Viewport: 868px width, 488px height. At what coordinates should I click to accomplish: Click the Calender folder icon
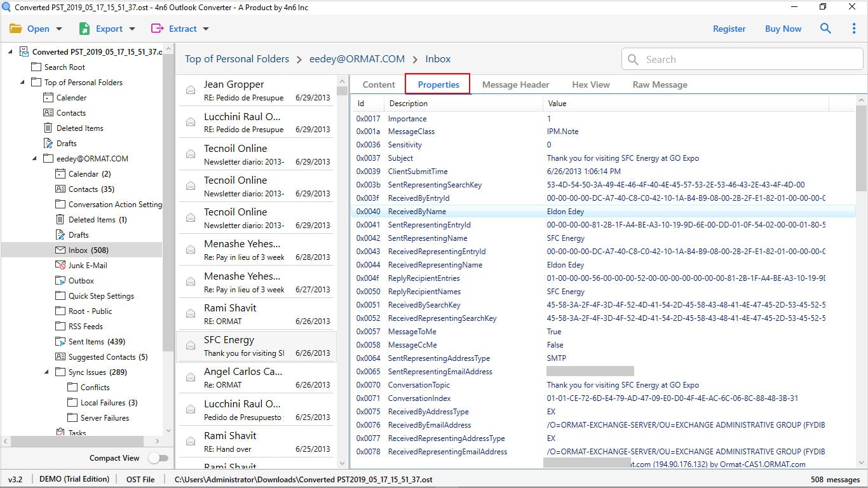coord(48,98)
